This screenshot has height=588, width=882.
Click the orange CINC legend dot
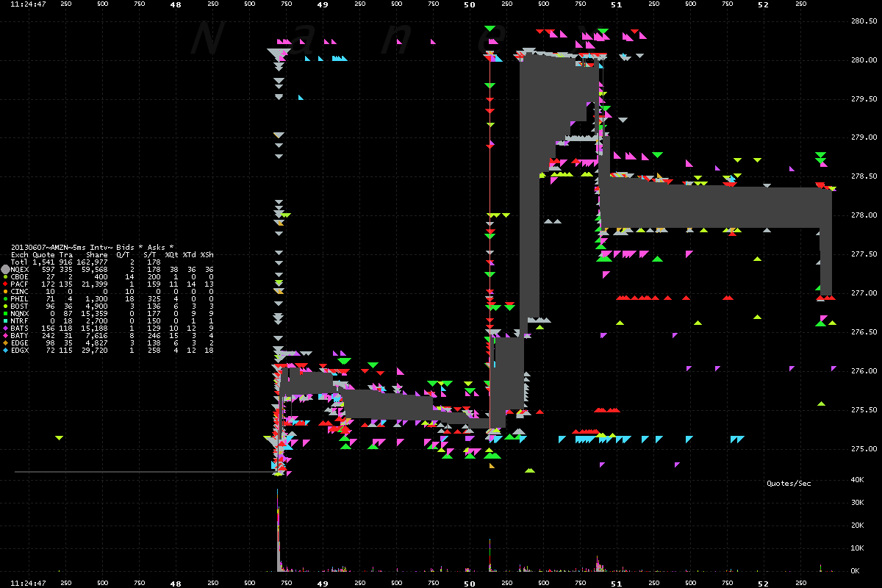(5, 291)
